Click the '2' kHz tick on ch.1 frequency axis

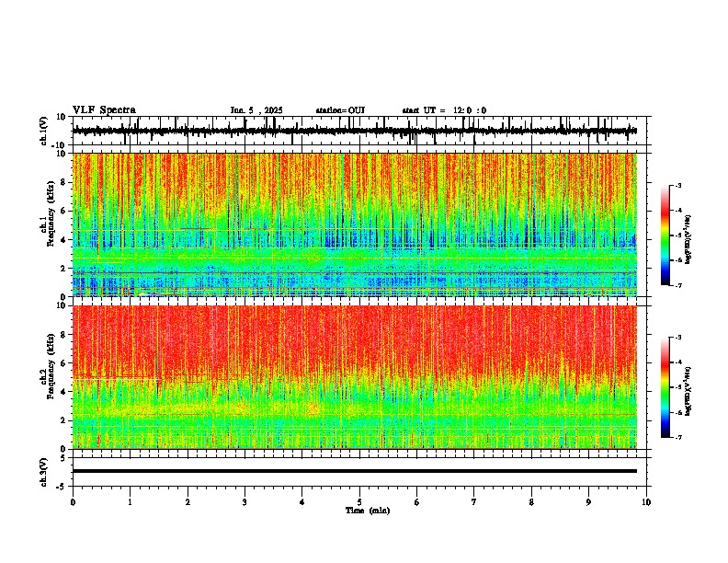click(63, 269)
